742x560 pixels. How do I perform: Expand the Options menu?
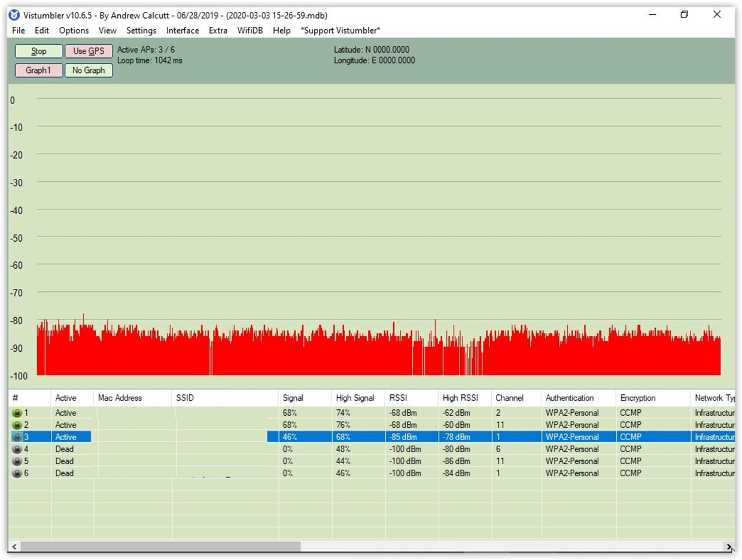[74, 31]
